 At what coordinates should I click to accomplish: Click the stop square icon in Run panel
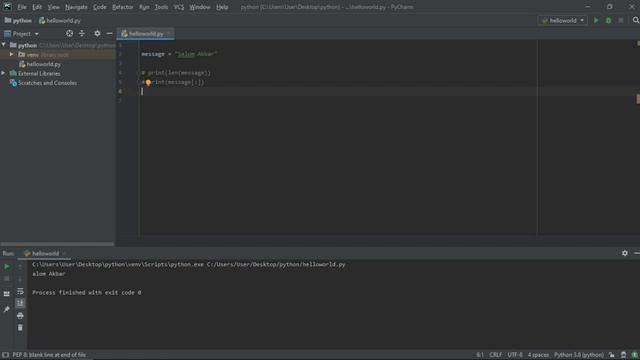point(7,279)
